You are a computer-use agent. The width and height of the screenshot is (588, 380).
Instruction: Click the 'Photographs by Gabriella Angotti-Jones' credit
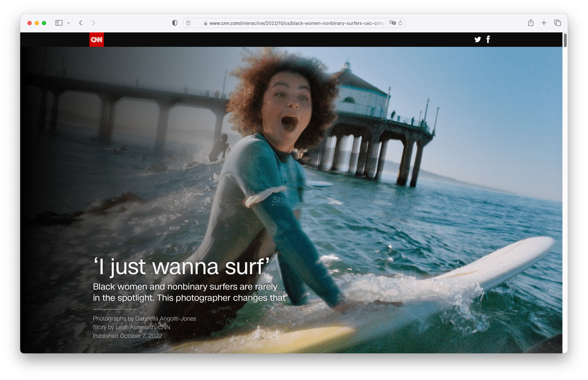click(x=144, y=319)
